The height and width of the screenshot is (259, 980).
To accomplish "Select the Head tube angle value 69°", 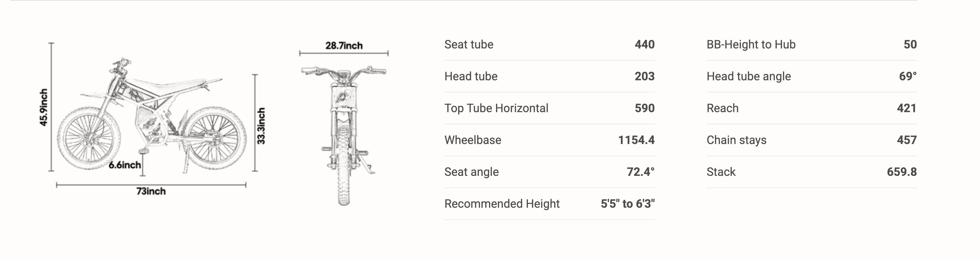I will (x=908, y=76).
